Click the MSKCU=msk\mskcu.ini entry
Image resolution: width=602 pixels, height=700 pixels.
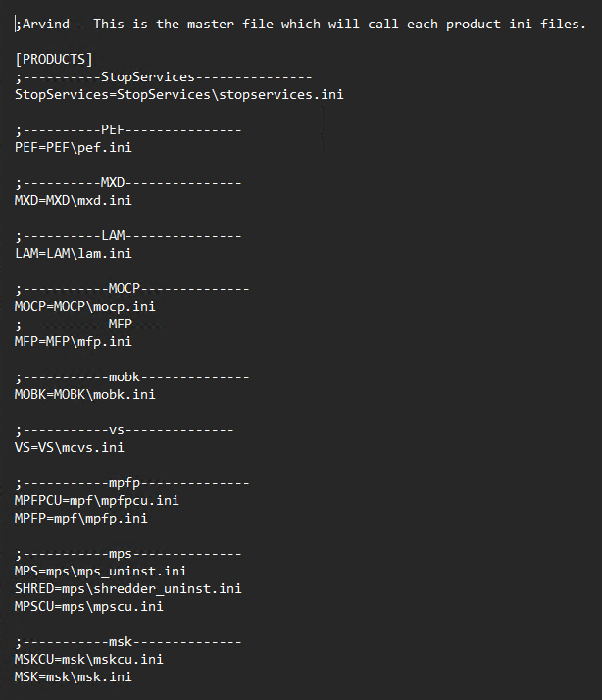coord(88,659)
